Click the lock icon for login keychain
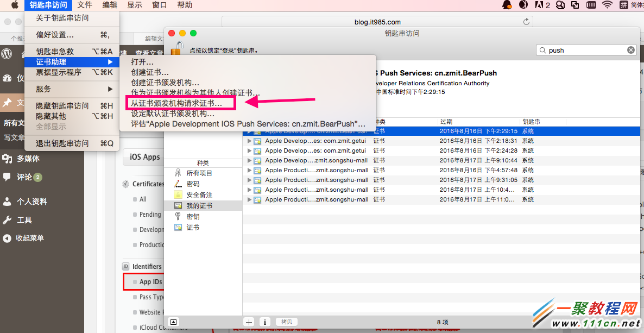The image size is (644, 333). click(177, 48)
